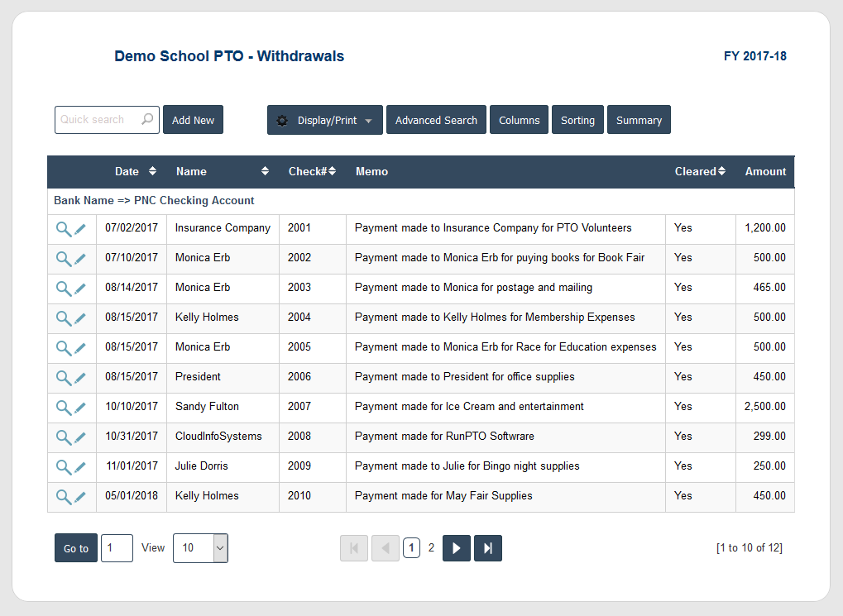843x616 pixels.
Task: Jump to page 2 of results
Action: click(x=431, y=547)
